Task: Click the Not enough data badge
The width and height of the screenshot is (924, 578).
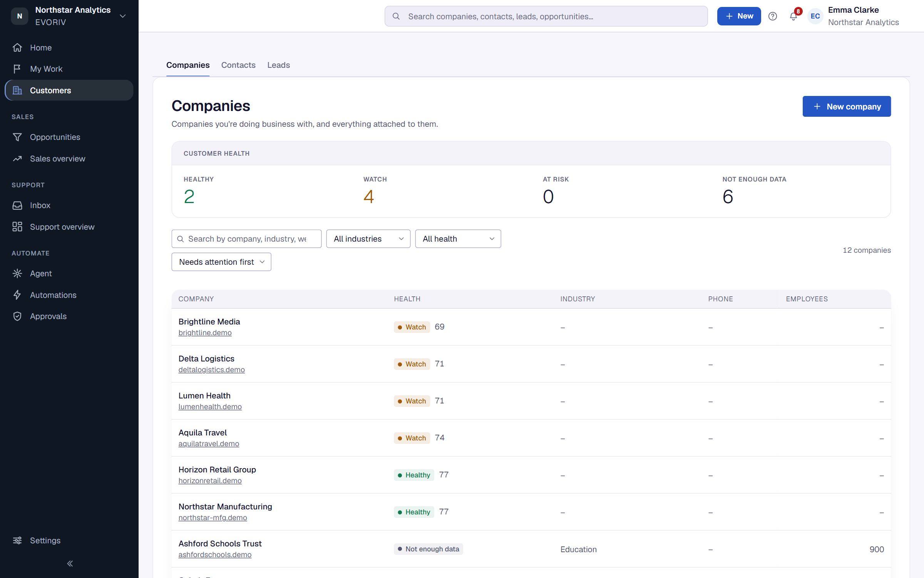Action: click(428, 549)
